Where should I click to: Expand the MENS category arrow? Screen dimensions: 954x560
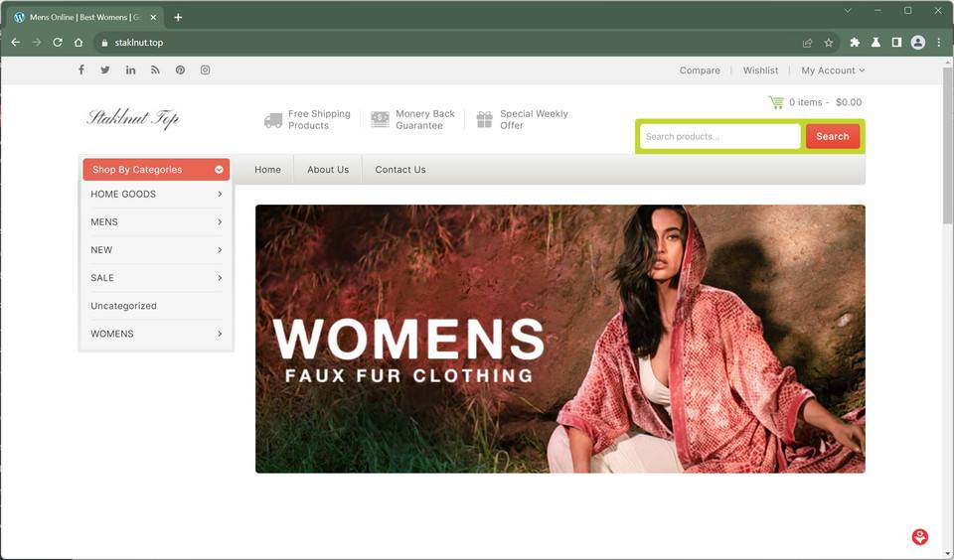pyautogui.click(x=220, y=222)
